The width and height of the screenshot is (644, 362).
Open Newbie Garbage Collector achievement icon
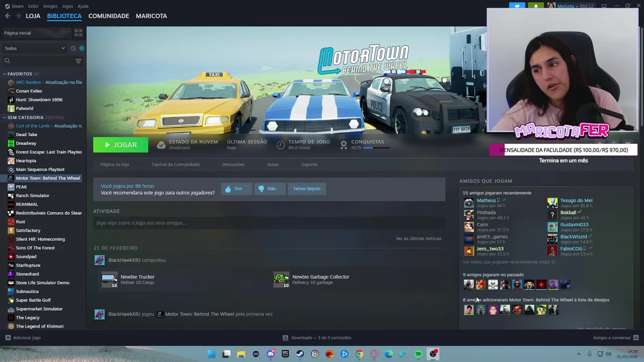pos(281,280)
